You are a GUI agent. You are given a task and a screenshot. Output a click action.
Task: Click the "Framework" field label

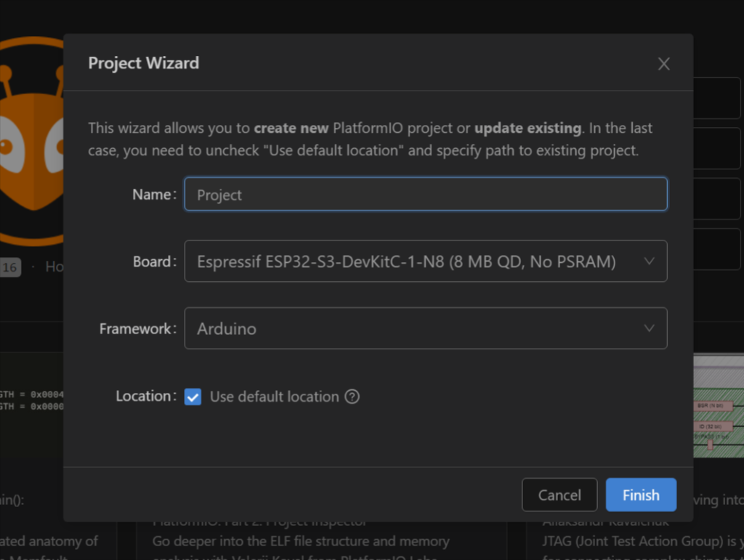tap(136, 329)
